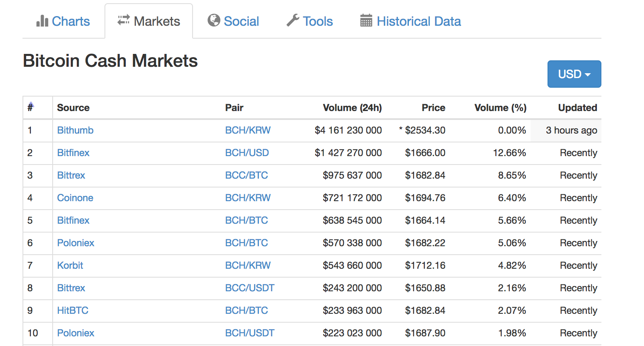Click the BCC/BTC pair link

(x=246, y=175)
